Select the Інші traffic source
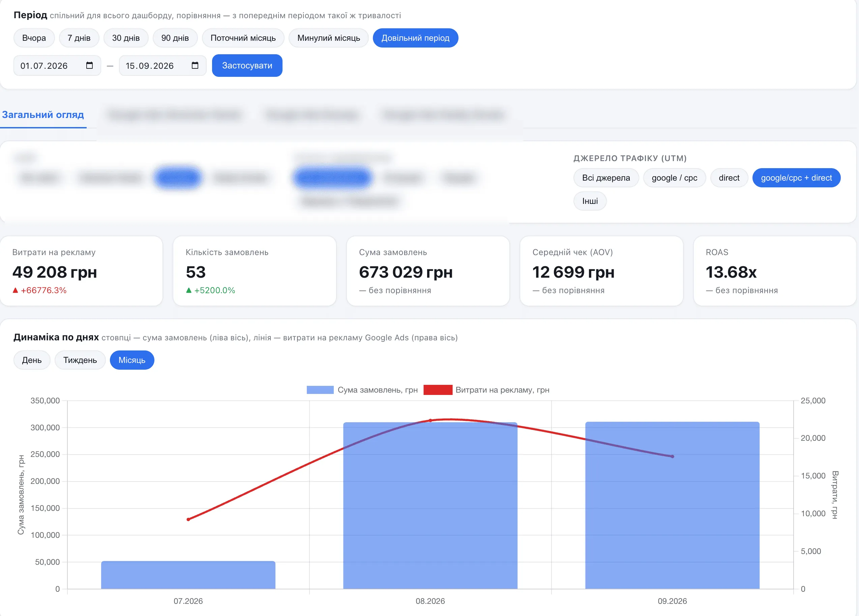Viewport: 859px width, 616px height. tap(590, 201)
